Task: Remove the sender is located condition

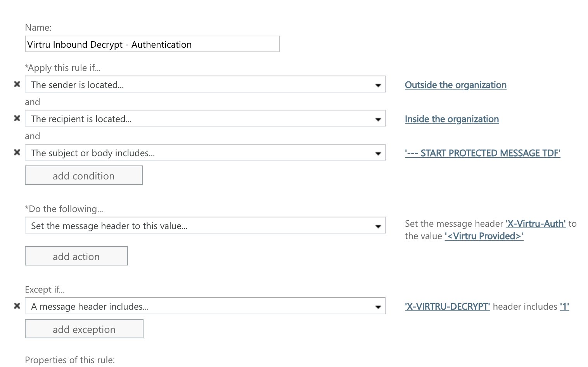Action: coord(17,84)
